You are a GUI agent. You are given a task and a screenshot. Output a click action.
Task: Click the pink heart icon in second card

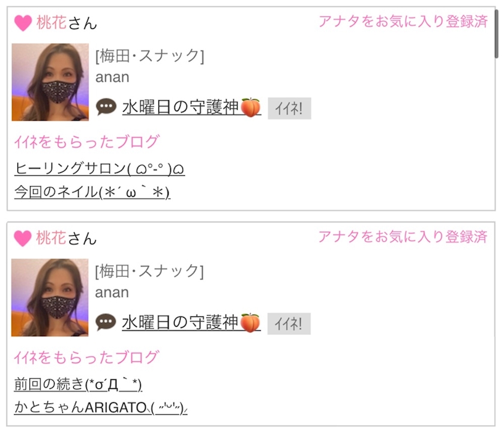[x=23, y=238]
